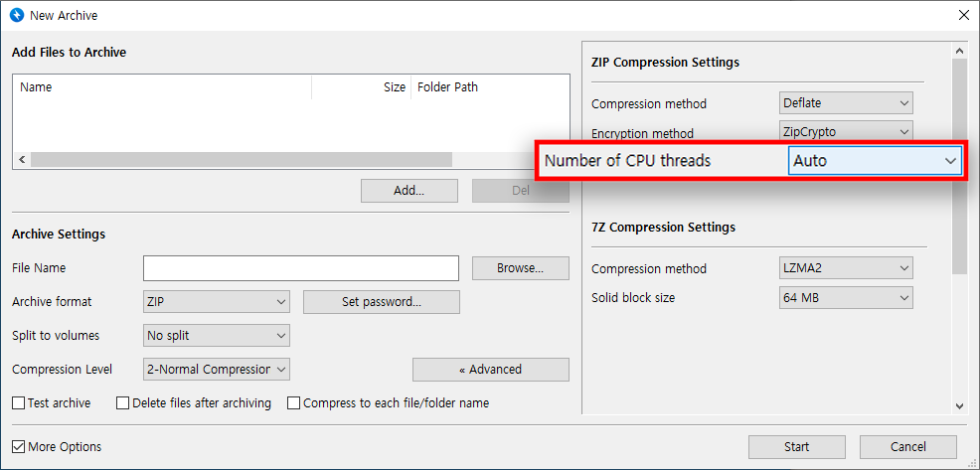Image resolution: width=980 pixels, height=470 pixels.
Task: Click the file list horizontal scrollbar
Action: click(x=241, y=159)
